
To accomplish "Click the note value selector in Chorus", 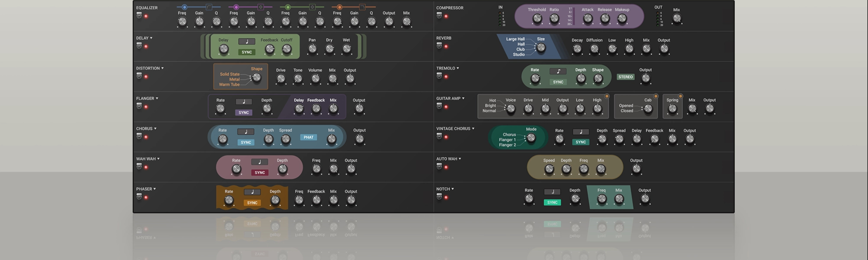I will click(246, 132).
